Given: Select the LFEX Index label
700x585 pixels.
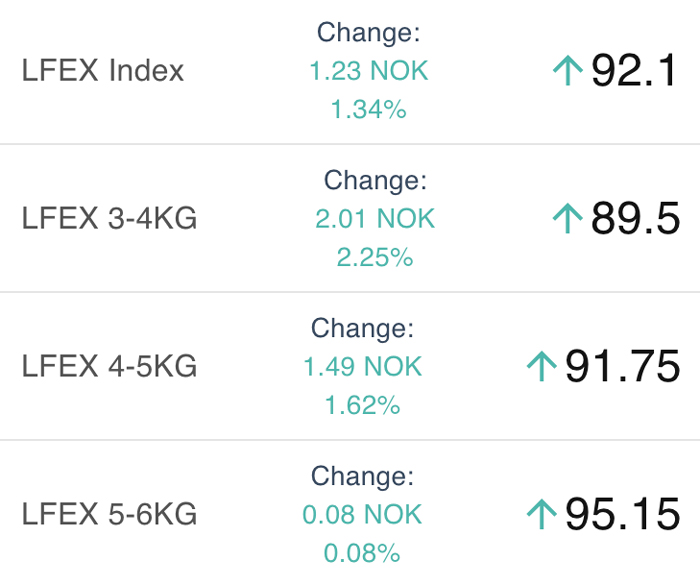Looking at the screenshot, I should pos(103,71).
